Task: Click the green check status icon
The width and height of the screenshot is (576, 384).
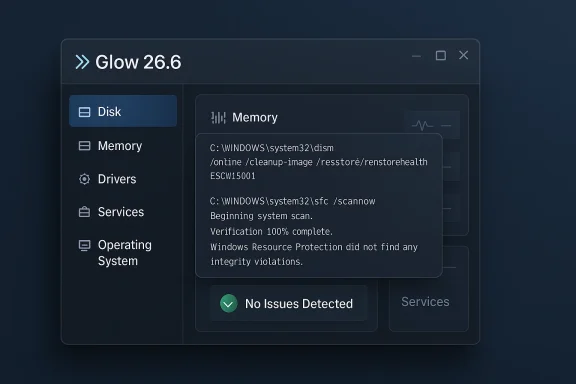Action: tap(228, 304)
